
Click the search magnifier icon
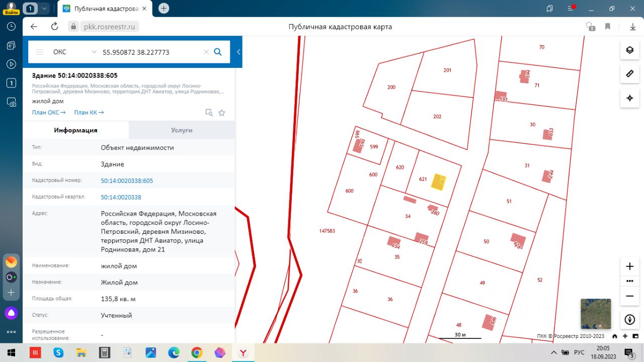click(x=218, y=52)
